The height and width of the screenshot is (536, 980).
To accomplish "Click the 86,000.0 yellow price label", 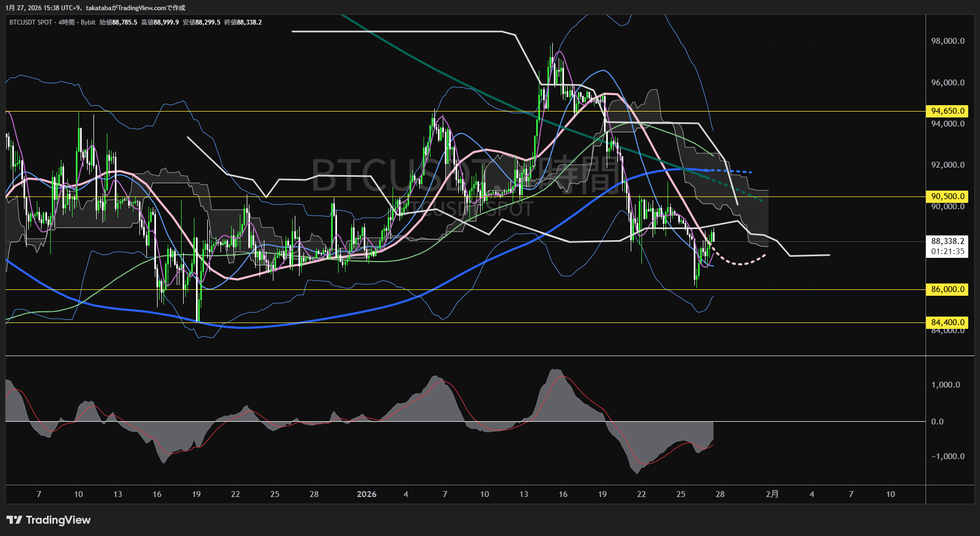I will click(x=947, y=289).
